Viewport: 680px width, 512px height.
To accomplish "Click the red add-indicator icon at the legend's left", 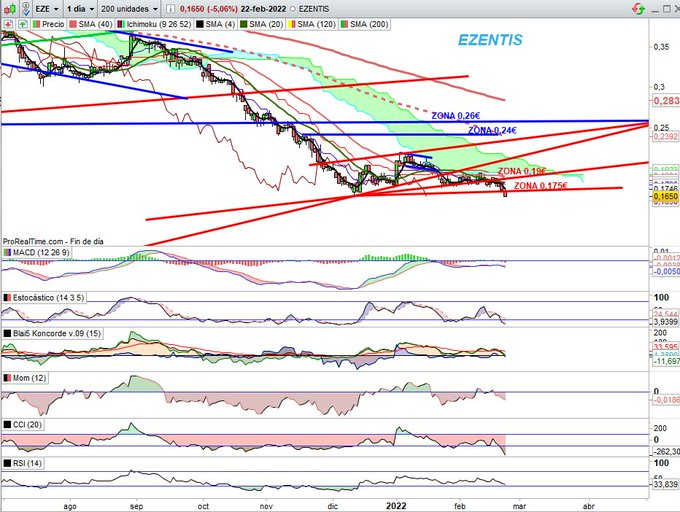I will click(8, 24).
